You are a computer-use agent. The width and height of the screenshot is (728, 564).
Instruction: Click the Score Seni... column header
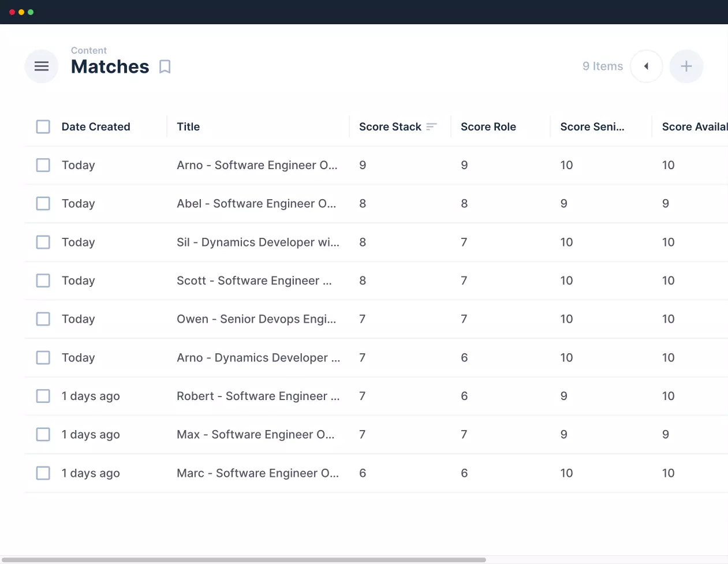(592, 127)
